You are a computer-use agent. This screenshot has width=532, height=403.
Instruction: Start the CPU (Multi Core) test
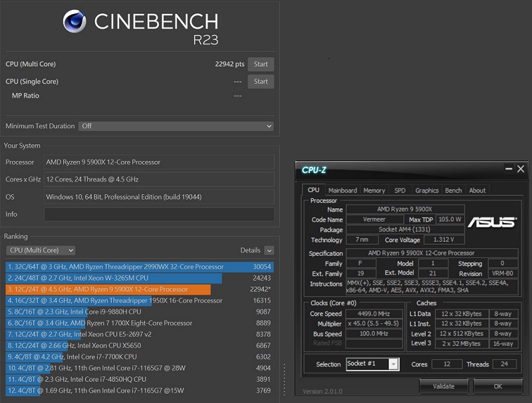click(261, 64)
